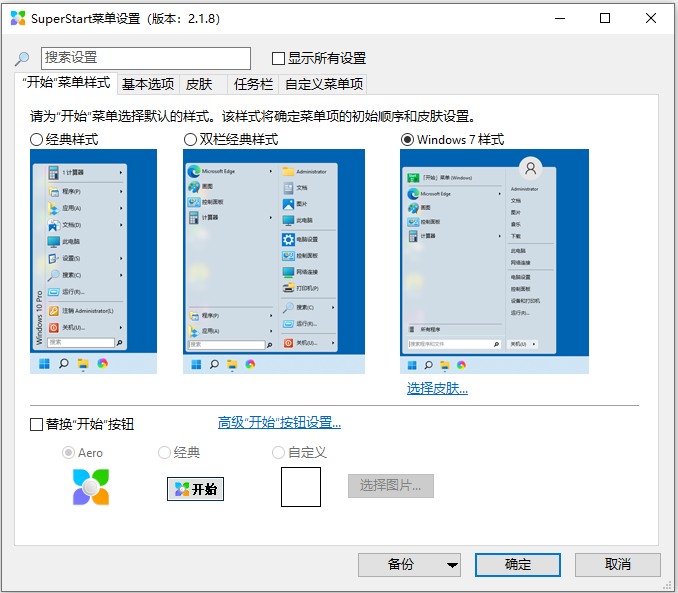Click the SuperStart logo in title bar
The height and width of the screenshot is (593, 678).
pyautogui.click(x=18, y=18)
